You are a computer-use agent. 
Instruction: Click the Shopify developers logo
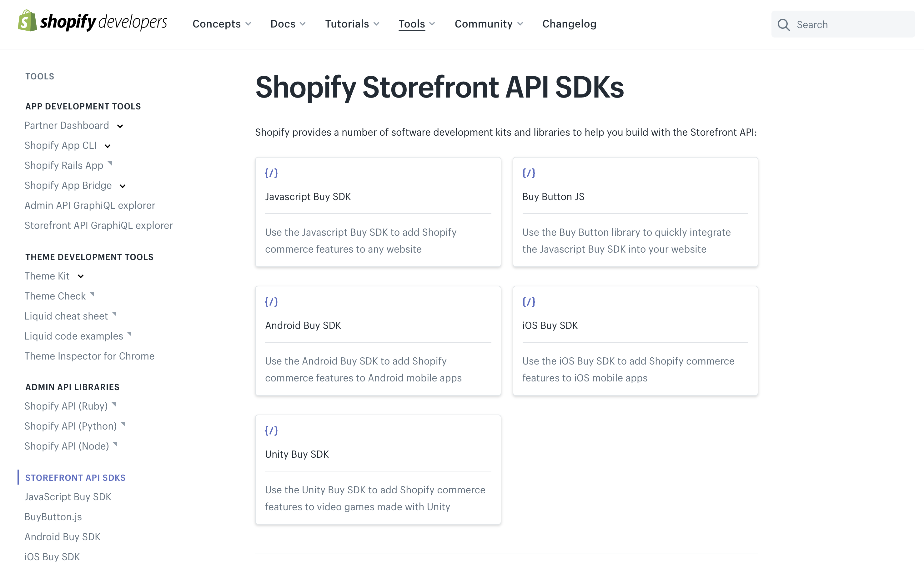coord(92,22)
